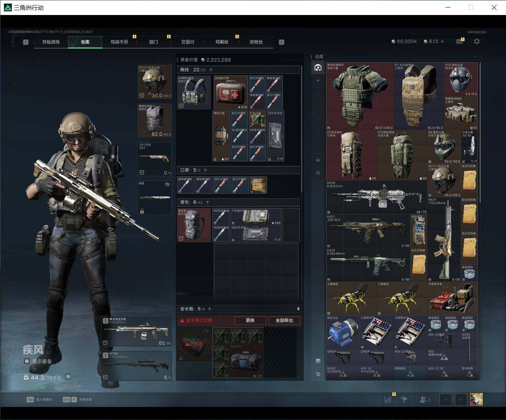This screenshot has height=420, width=506.
Task: Select the main stash page icon
Action: [x=318, y=68]
